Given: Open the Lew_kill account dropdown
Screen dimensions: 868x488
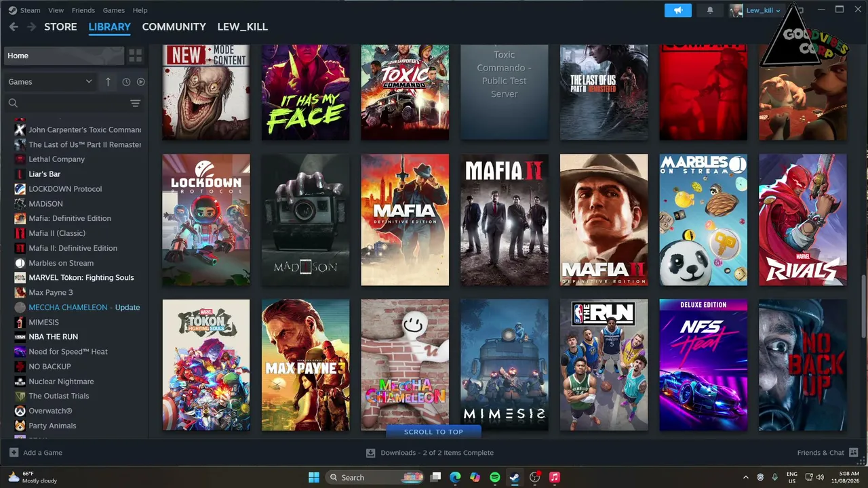Looking at the screenshot, I should [764, 10].
